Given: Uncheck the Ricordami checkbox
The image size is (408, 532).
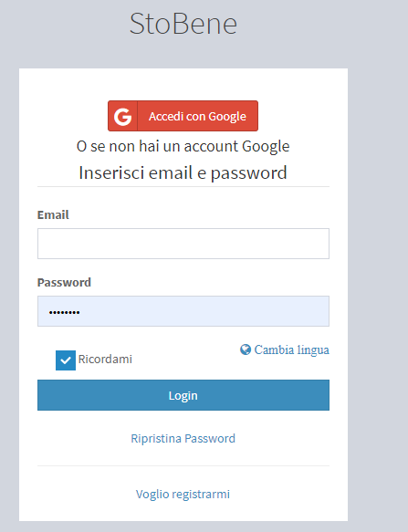Looking at the screenshot, I should [x=66, y=360].
